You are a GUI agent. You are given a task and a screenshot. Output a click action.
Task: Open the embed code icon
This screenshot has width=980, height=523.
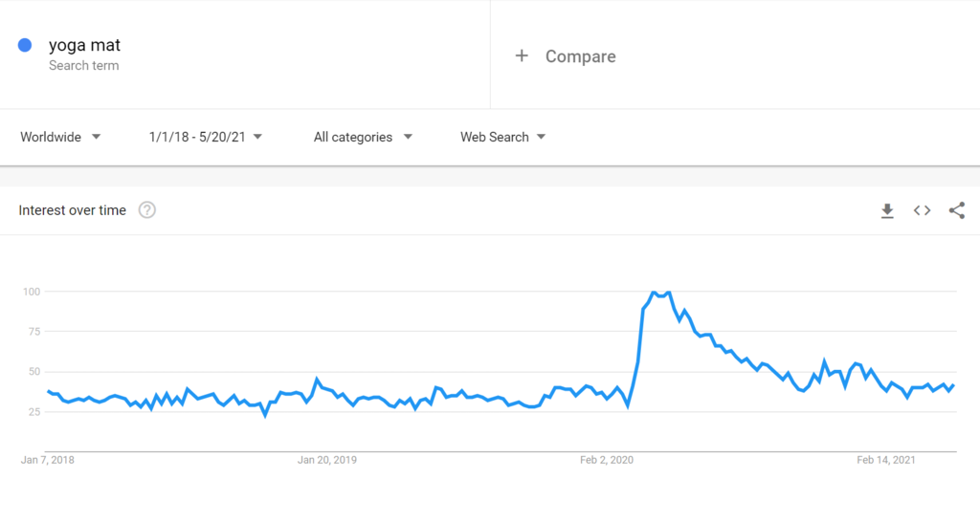(x=922, y=210)
